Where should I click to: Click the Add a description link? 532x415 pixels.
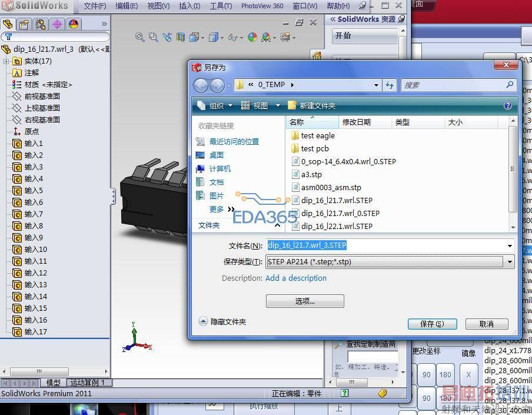click(x=296, y=278)
